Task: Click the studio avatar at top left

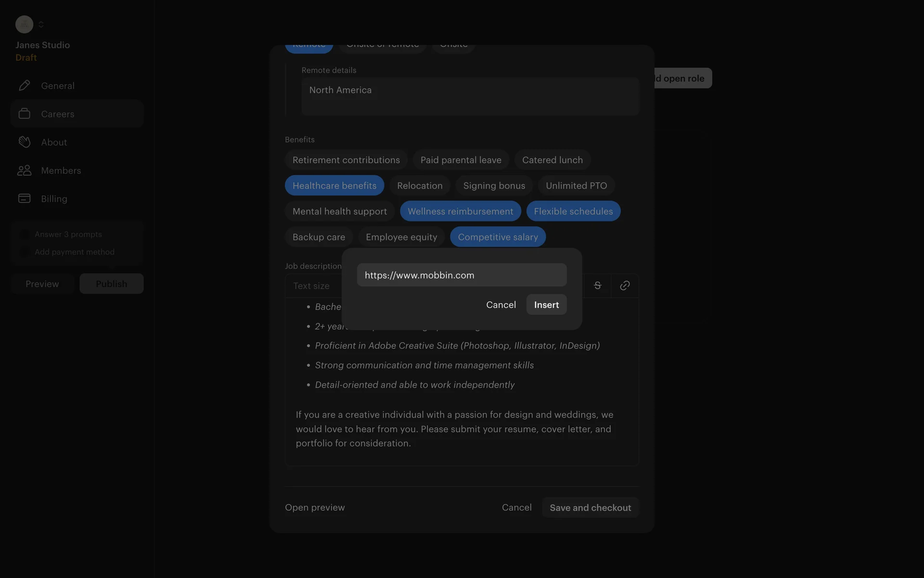Action: click(24, 24)
